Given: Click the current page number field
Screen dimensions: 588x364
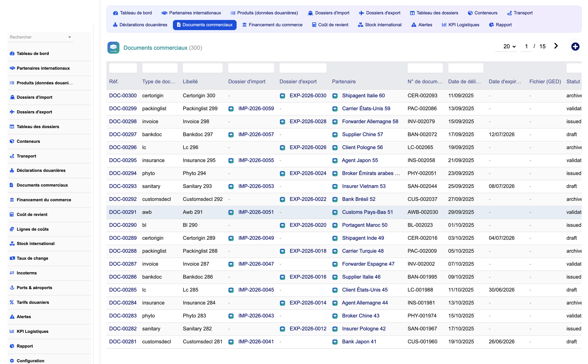Looking at the screenshot, I should click(526, 47).
